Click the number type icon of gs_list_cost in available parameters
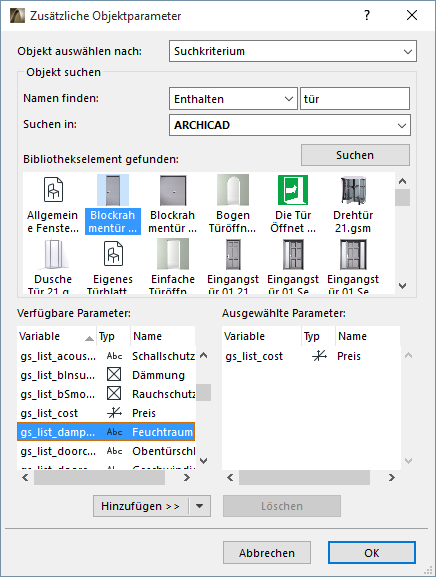This screenshot has width=436, height=577. pos(114,413)
